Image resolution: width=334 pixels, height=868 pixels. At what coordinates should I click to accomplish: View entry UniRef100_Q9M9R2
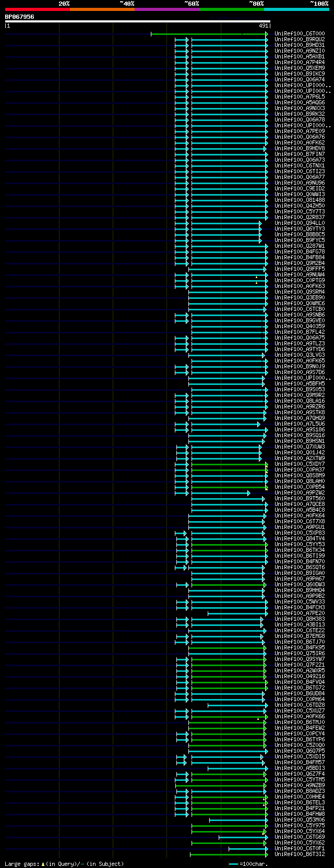(x=300, y=395)
